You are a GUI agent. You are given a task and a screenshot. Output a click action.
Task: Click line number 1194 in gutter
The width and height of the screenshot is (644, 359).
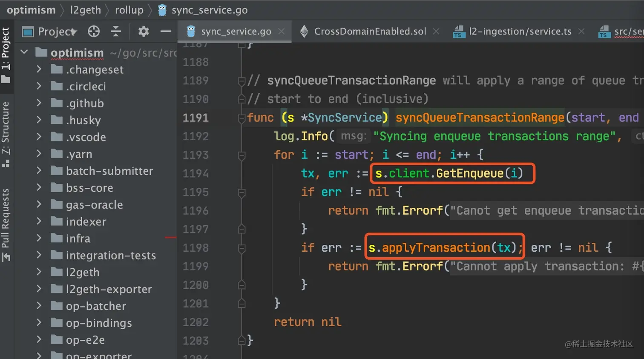click(x=195, y=173)
